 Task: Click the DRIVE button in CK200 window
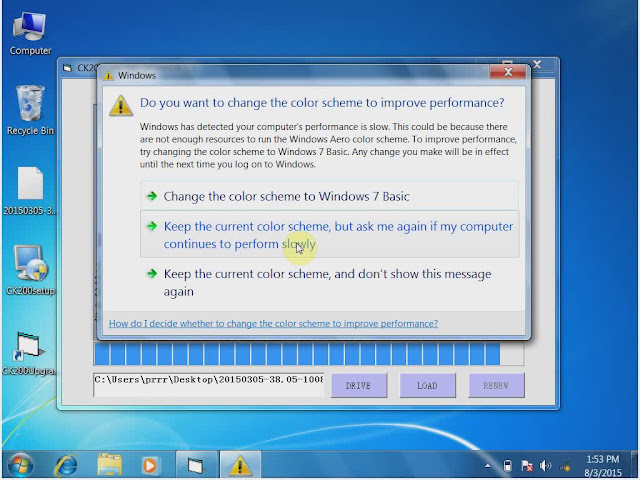(359, 385)
